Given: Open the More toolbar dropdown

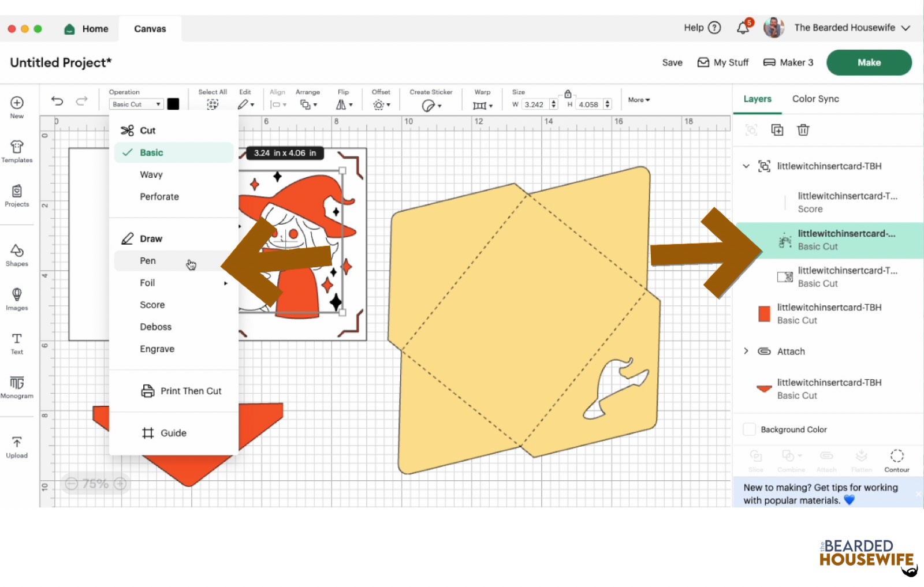Looking at the screenshot, I should pos(639,100).
